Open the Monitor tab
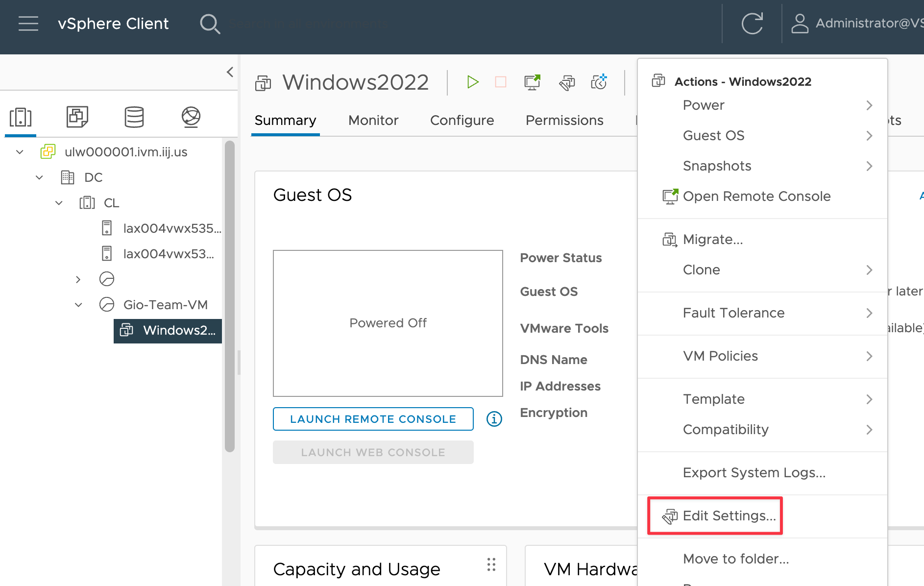924x586 pixels. click(373, 121)
